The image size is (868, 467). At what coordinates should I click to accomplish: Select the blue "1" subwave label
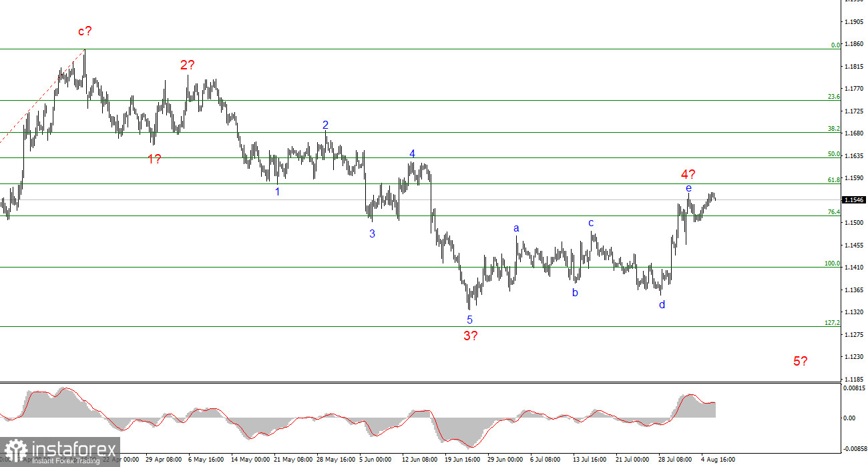278,191
